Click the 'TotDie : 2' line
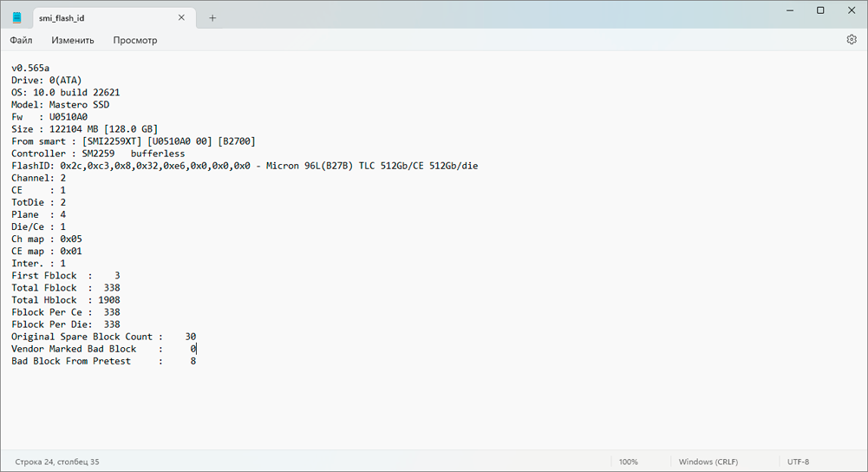The width and height of the screenshot is (868, 472). pyautogui.click(x=39, y=202)
